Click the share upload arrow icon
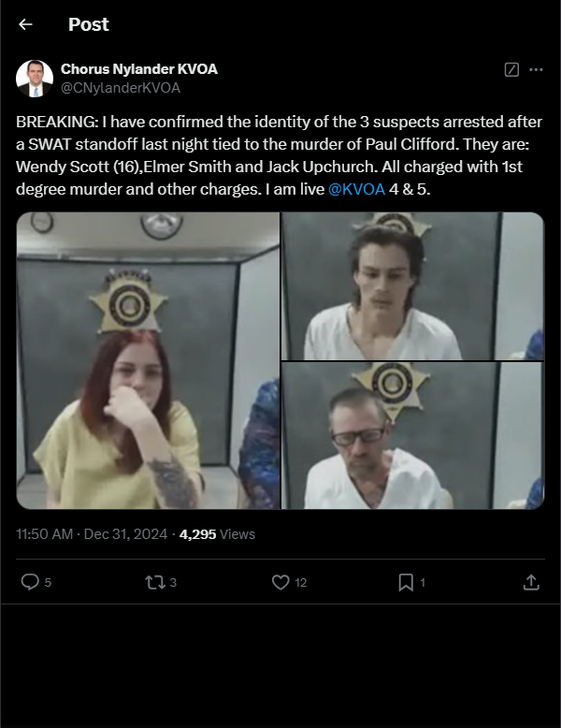The image size is (561, 728). click(x=530, y=582)
